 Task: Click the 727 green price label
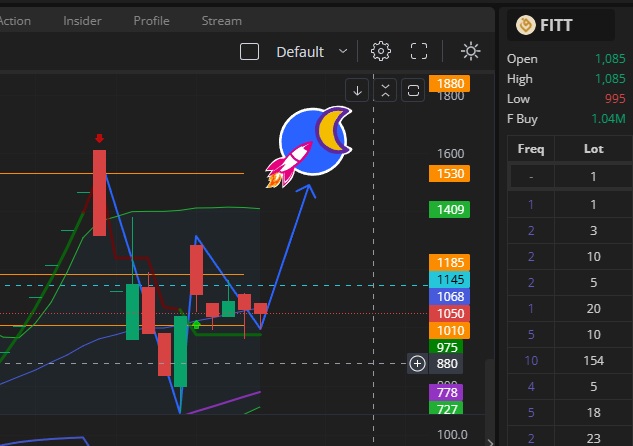(x=446, y=408)
